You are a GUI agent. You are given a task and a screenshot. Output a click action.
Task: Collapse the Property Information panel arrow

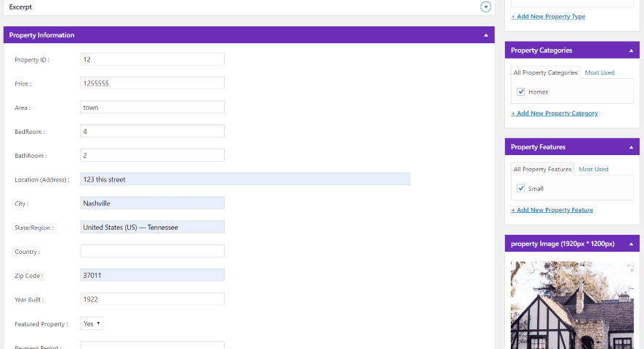tap(486, 35)
